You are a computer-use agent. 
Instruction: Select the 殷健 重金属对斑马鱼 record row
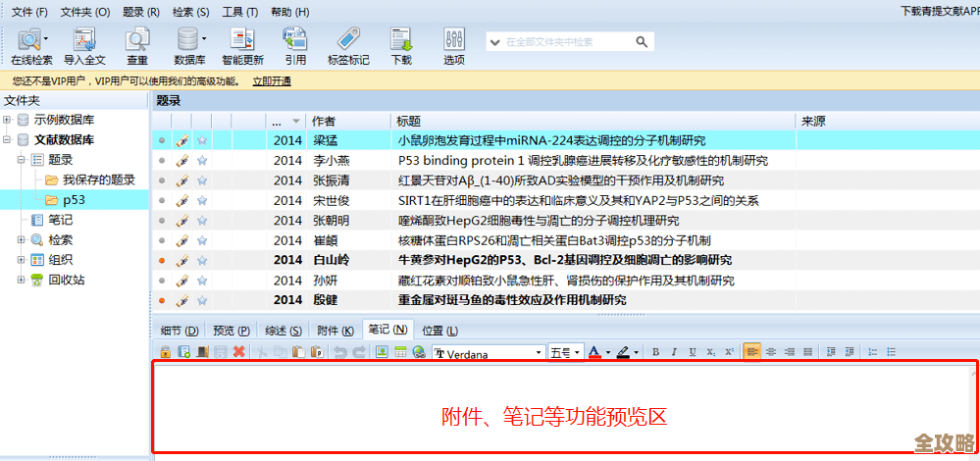[x=566, y=300]
